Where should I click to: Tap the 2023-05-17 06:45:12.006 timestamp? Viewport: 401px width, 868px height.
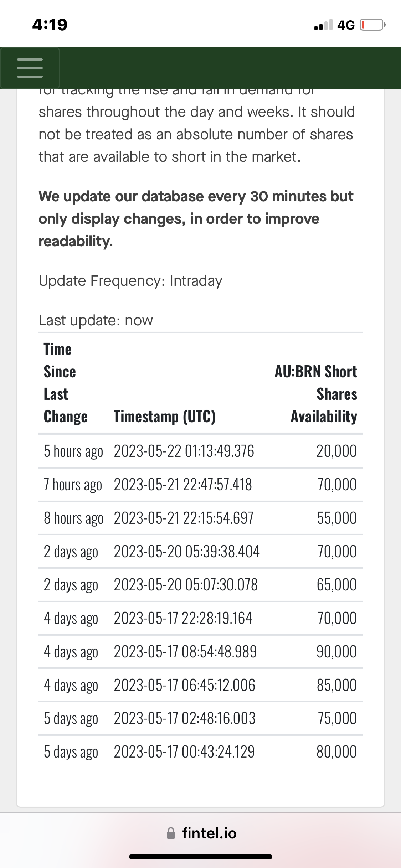click(x=185, y=685)
